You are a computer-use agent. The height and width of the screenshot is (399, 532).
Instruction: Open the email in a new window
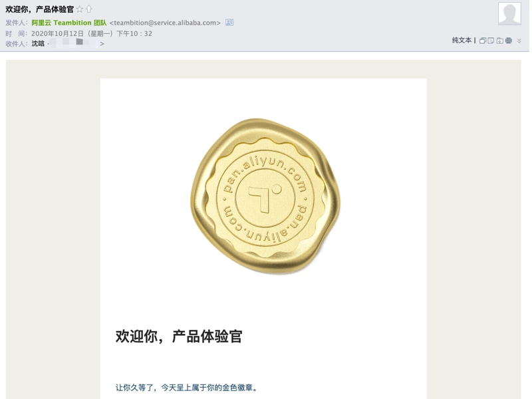click(483, 41)
